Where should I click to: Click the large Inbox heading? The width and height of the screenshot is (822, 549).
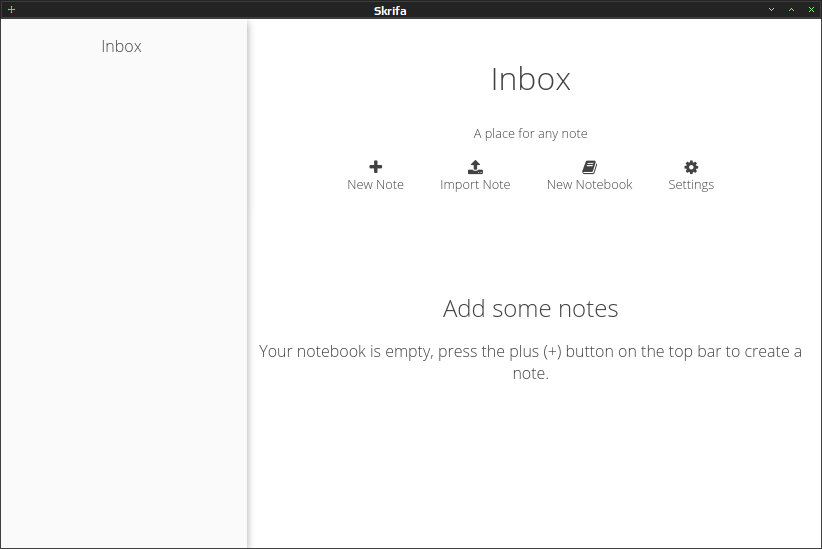click(x=531, y=79)
